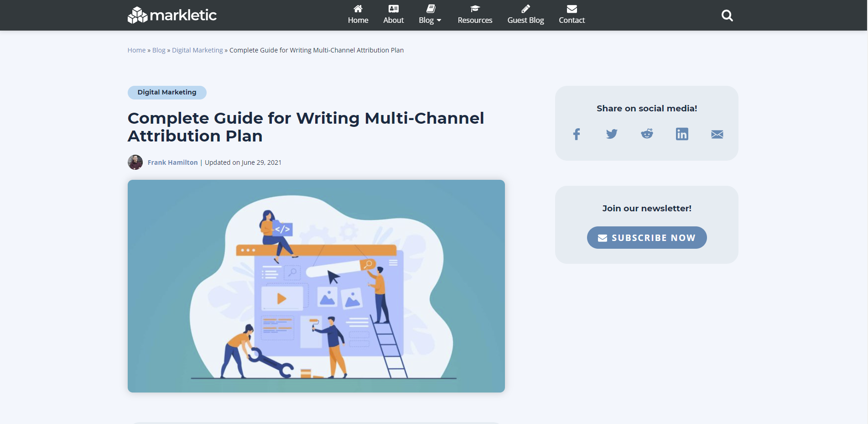The height and width of the screenshot is (424, 868).
Task: Click the Subscribe Now button
Action: [647, 238]
